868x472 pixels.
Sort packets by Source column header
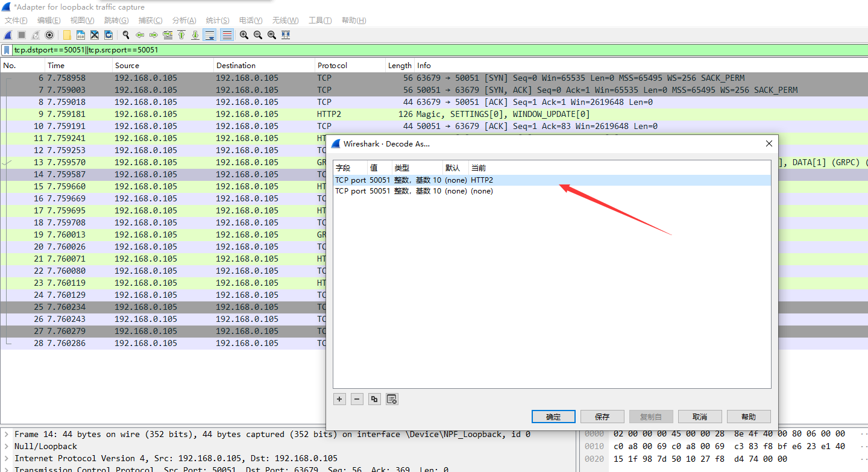pos(163,66)
